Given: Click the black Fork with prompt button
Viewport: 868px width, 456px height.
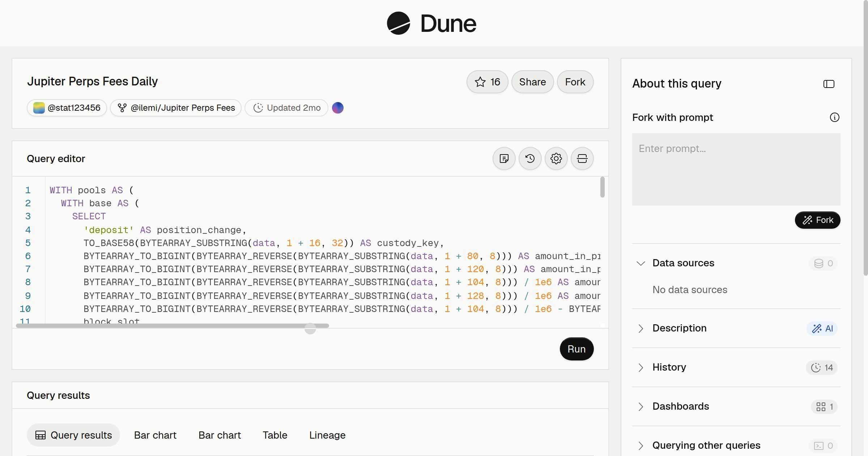Looking at the screenshot, I should point(817,220).
